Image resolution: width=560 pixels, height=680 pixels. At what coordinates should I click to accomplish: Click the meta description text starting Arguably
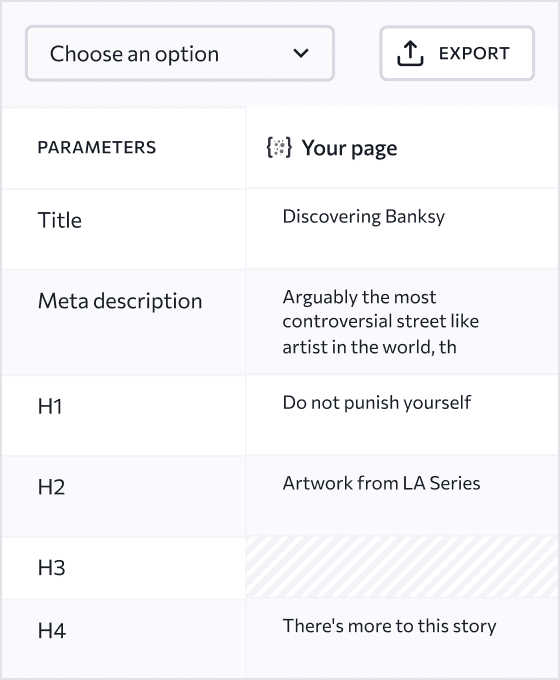click(380, 322)
